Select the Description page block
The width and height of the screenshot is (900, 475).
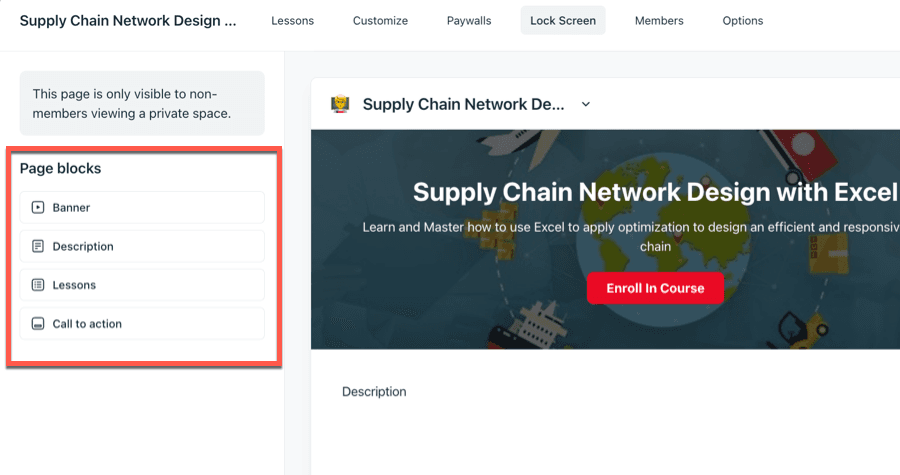(x=142, y=246)
